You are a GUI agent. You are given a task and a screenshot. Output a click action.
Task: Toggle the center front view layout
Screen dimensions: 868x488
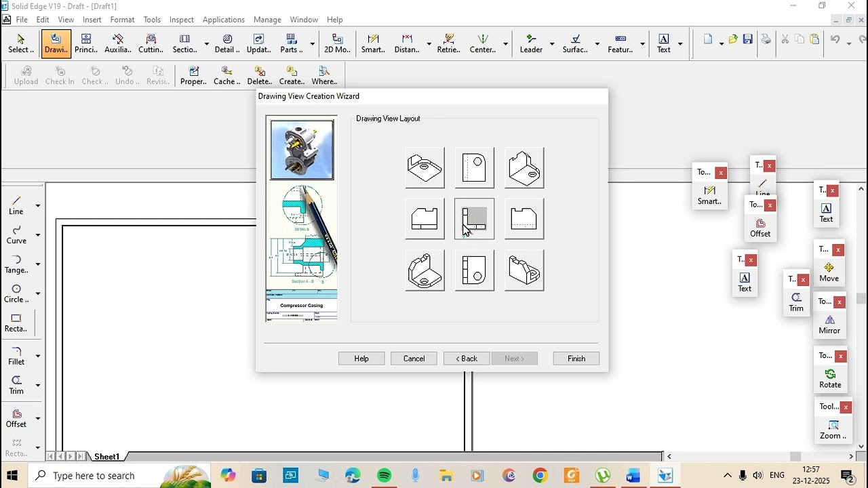coord(475,219)
